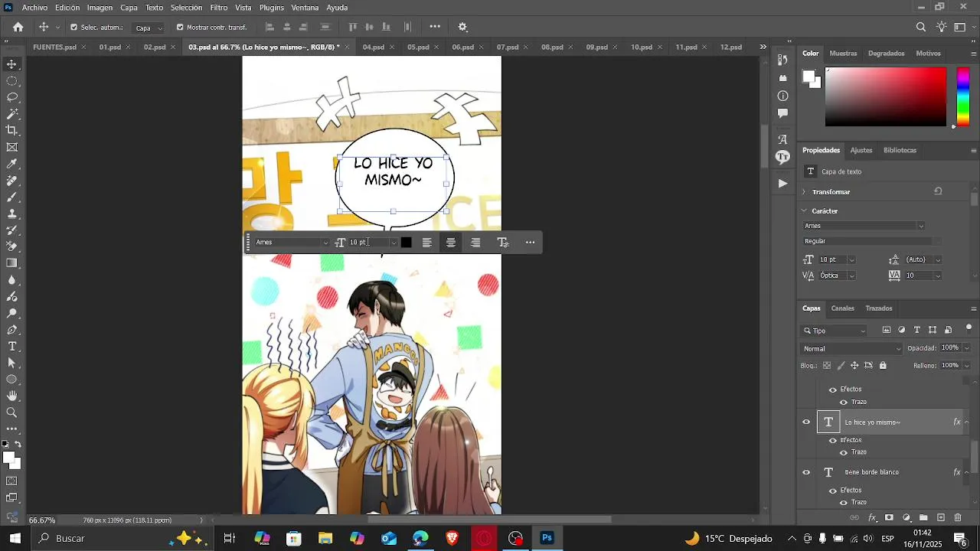Screen dimensions: 980x551
Task: Reset transform in Properties panel
Action: 938,191
